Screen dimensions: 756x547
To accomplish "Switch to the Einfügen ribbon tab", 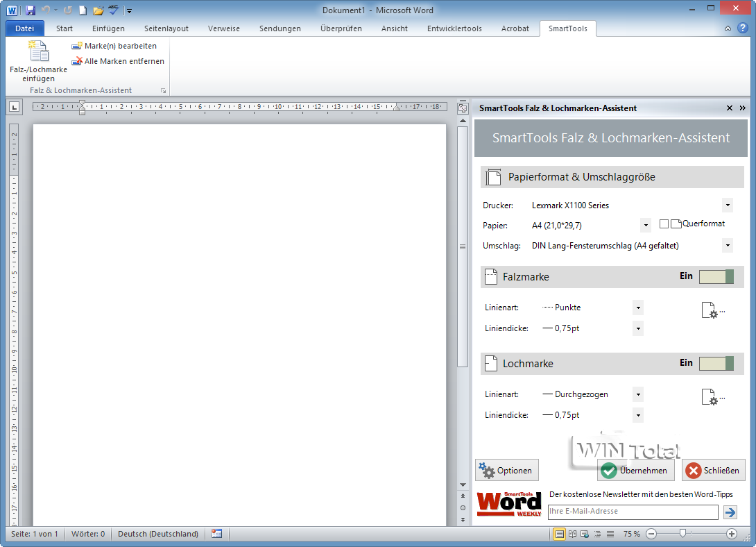I will (108, 28).
